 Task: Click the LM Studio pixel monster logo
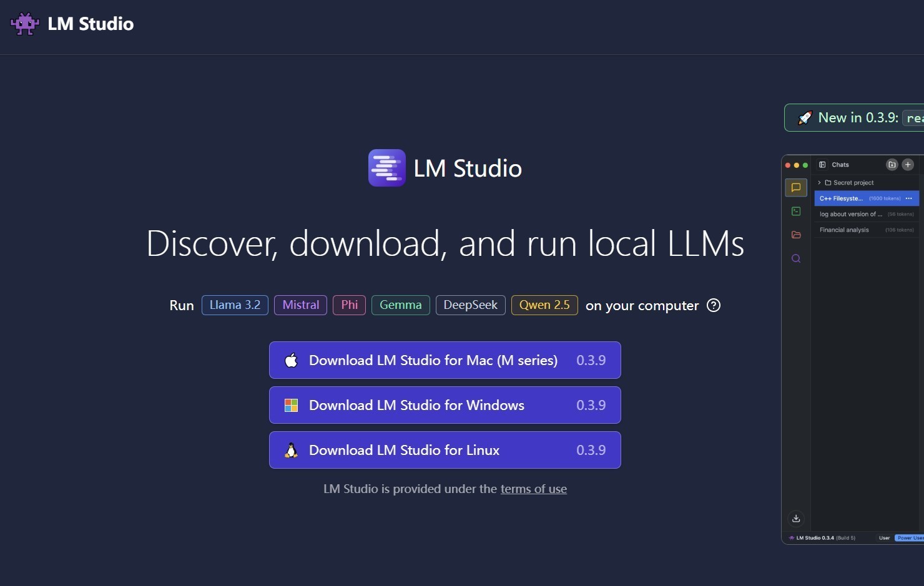point(24,24)
